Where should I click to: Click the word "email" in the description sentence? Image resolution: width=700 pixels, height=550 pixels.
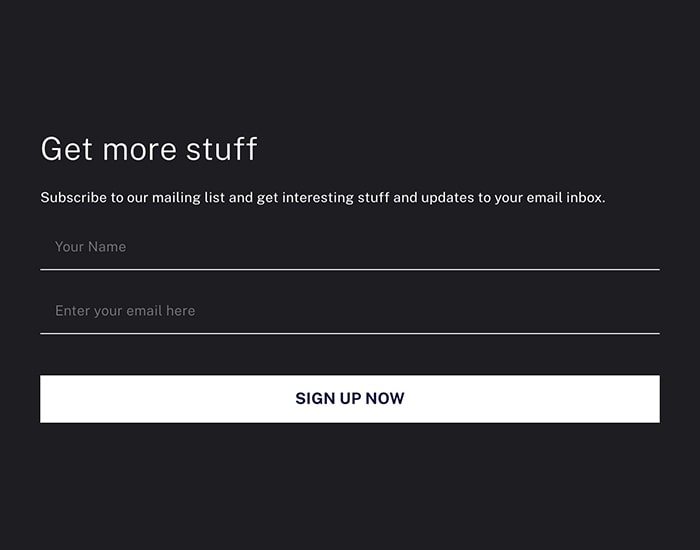(x=544, y=197)
